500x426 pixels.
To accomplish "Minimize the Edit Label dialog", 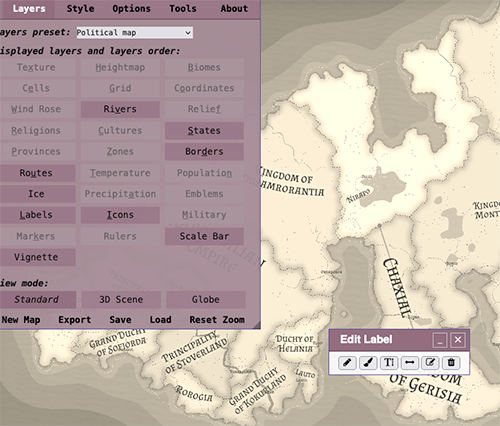I will coord(440,340).
